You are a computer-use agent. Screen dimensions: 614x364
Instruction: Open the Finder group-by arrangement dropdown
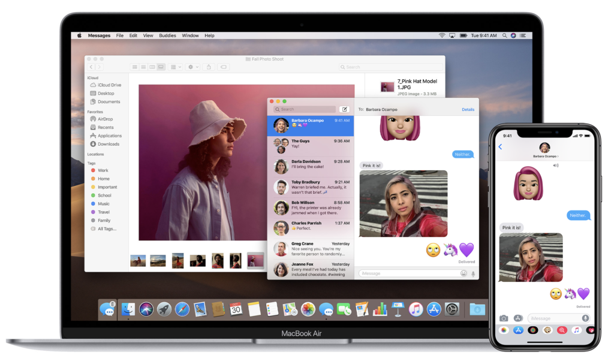point(176,67)
